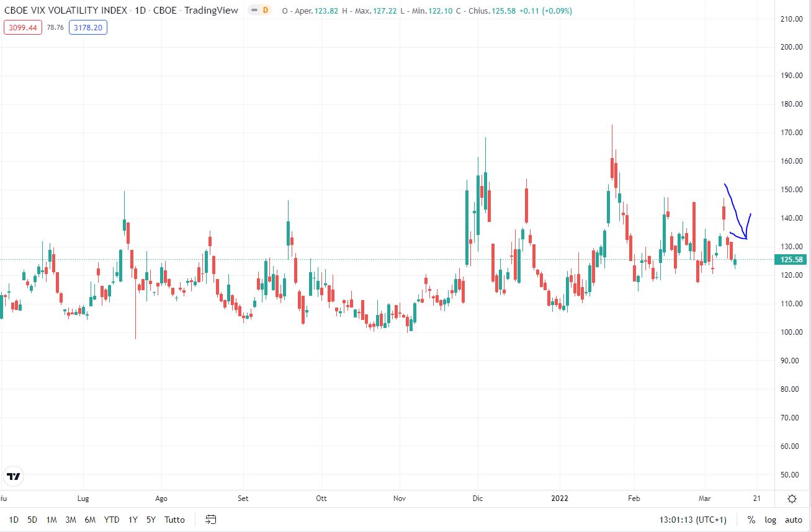The width and height of the screenshot is (811, 532).
Task: Click current price label 125.58 on axis
Action: (x=792, y=260)
